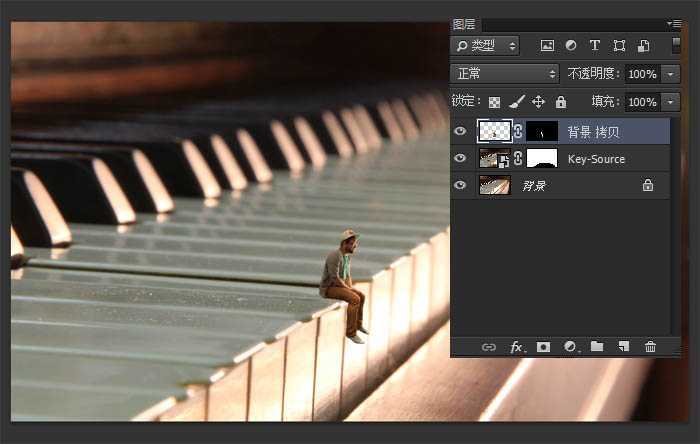Lock all padlock icon beside 锁定
Screen dimensions: 700x444
pyautogui.click(x=561, y=102)
